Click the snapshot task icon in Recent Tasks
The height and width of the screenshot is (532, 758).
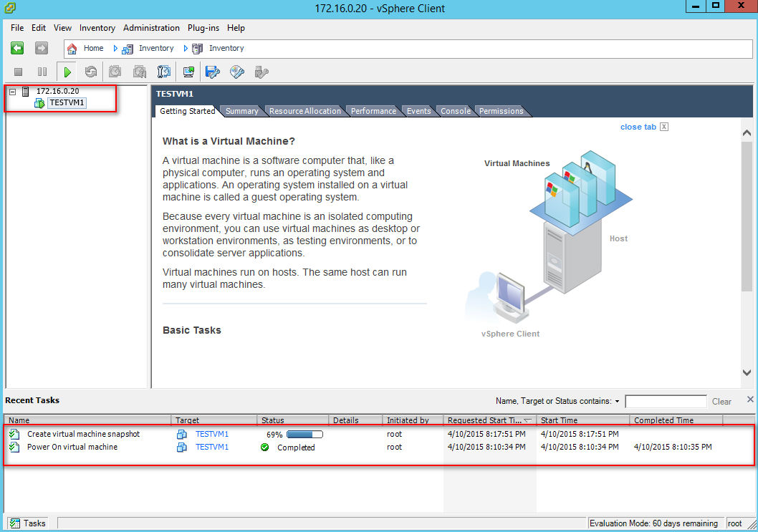tap(14, 434)
